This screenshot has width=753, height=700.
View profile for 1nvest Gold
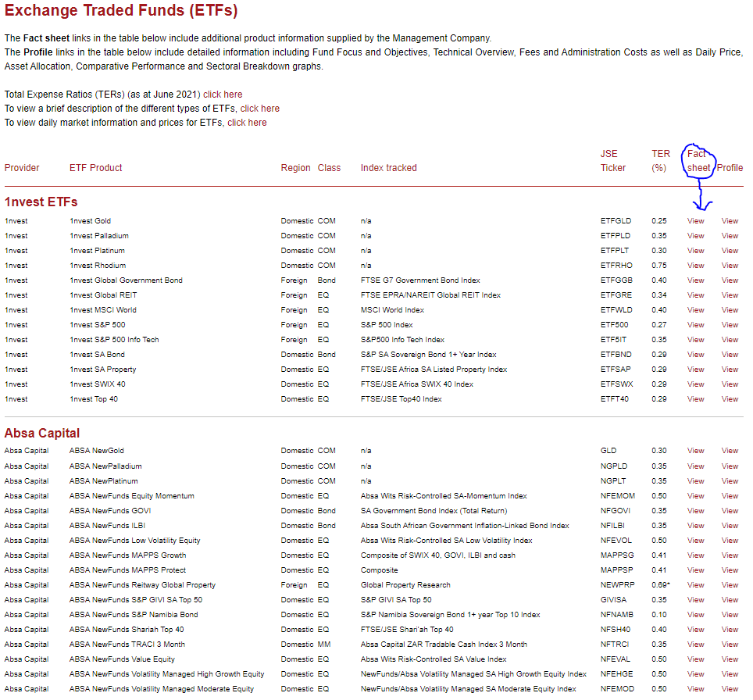pos(730,221)
